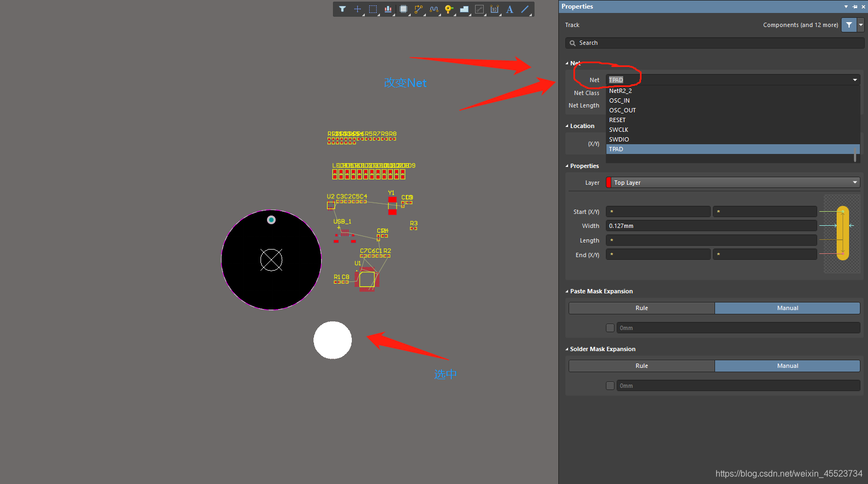The height and width of the screenshot is (484, 868).
Task: Select the place text string tool
Action: click(x=510, y=9)
